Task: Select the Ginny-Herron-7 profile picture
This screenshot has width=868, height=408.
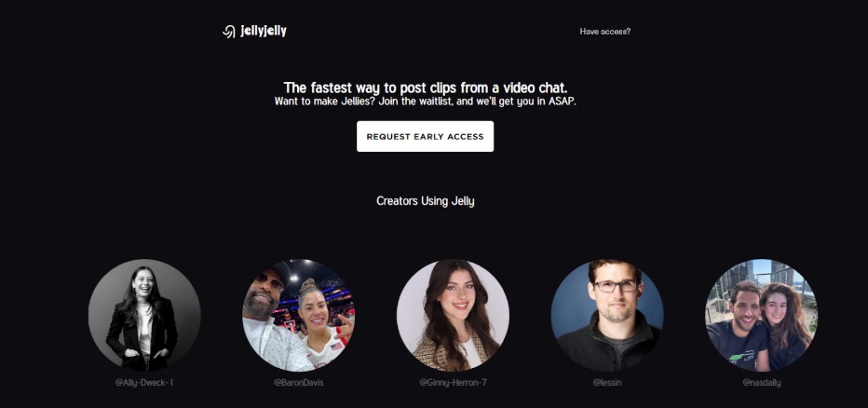Action: pos(453,315)
